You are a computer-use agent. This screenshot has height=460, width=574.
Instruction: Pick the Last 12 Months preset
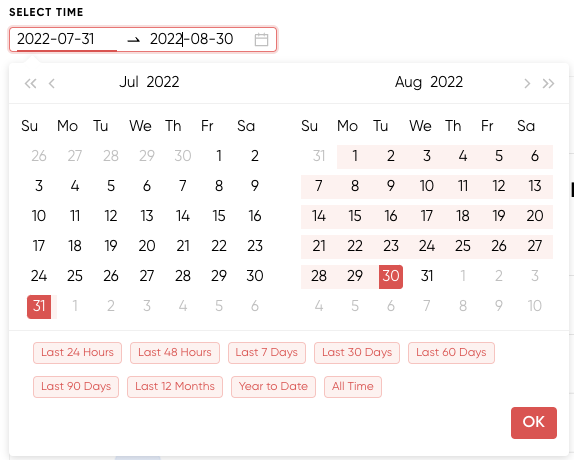pos(175,387)
